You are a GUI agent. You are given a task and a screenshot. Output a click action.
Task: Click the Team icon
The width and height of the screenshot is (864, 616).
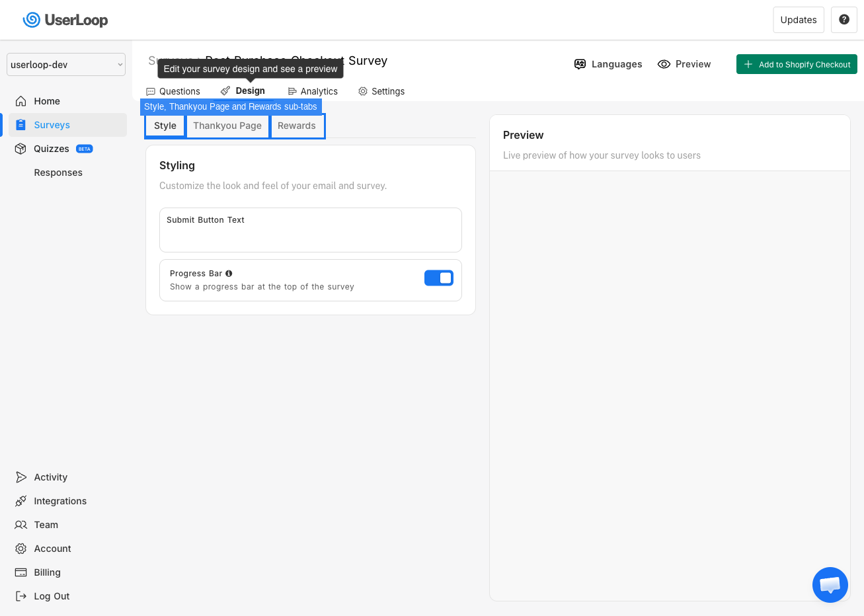[22, 524]
